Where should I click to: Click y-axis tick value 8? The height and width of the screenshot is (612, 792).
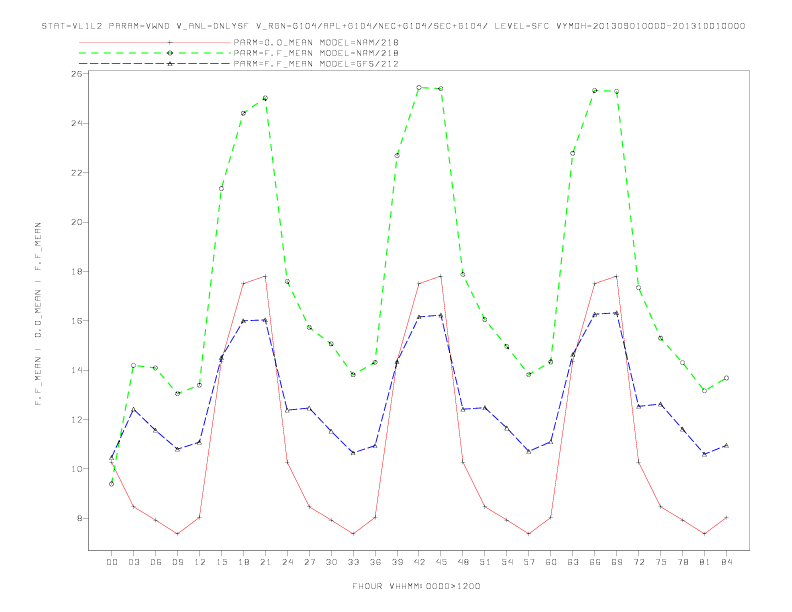80,519
